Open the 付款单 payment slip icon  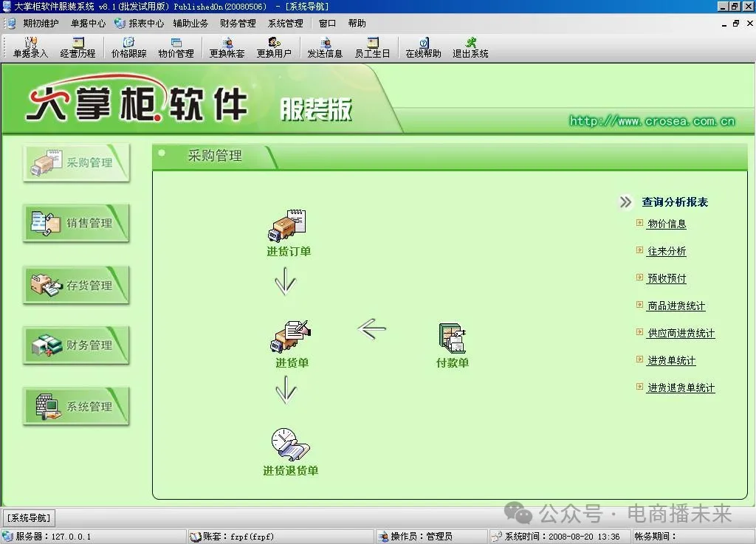(452, 338)
